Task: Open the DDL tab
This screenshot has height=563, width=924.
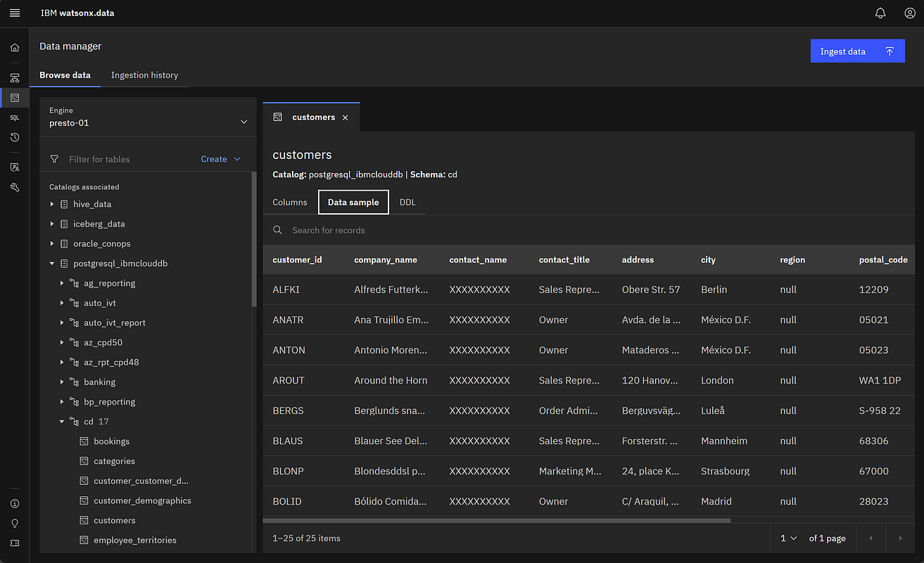Action: pyautogui.click(x=407, y=202)
